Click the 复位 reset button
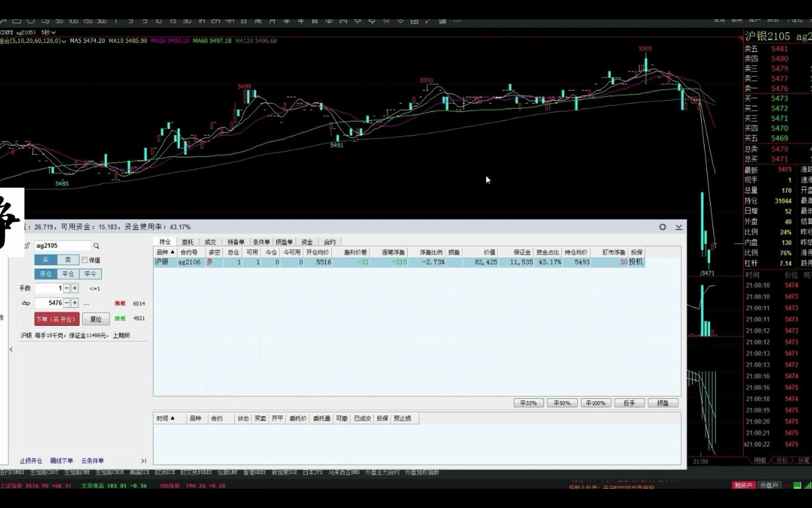812x508 pixels. pos(96,319)
